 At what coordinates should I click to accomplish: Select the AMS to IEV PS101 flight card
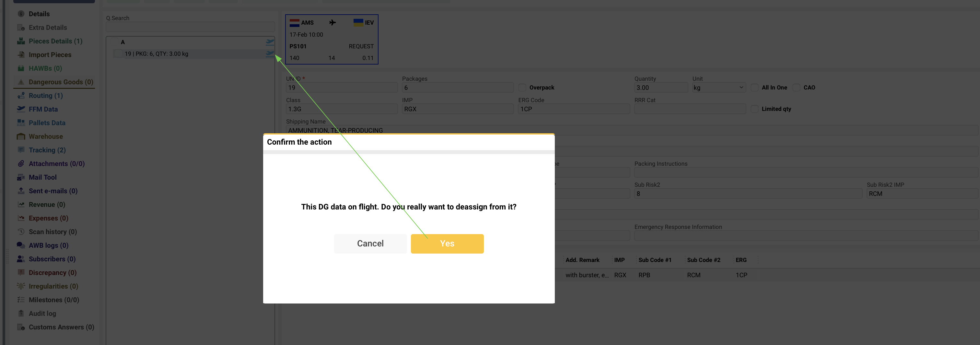point(331,40)
